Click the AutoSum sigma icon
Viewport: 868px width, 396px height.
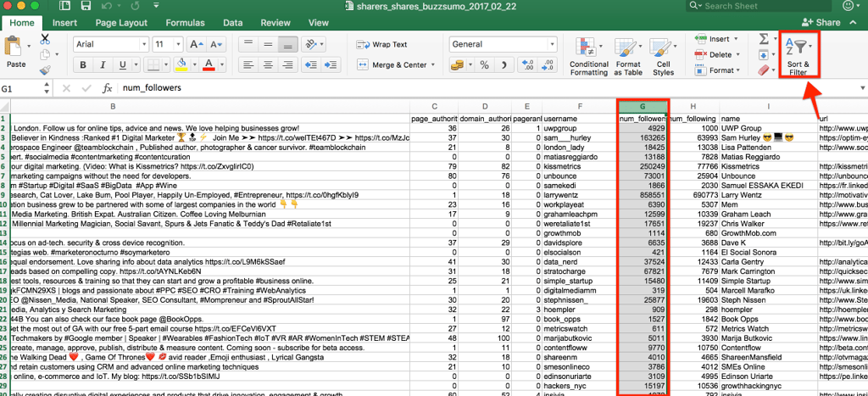pos(764,39)
